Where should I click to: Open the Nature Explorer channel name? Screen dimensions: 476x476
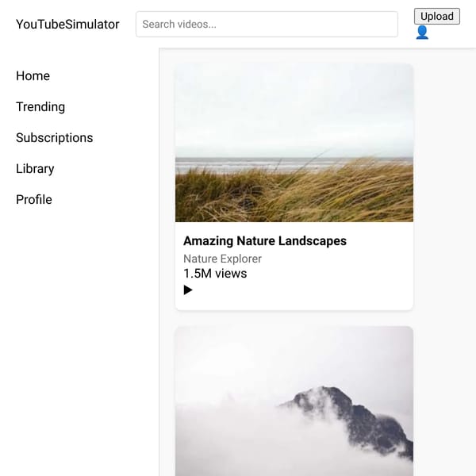click(222, 259)
